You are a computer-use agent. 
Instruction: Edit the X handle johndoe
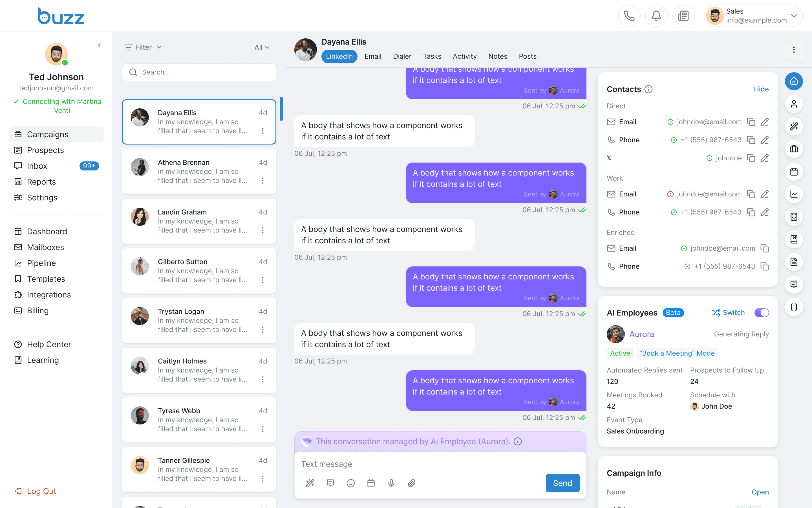(x=764, y=158)
